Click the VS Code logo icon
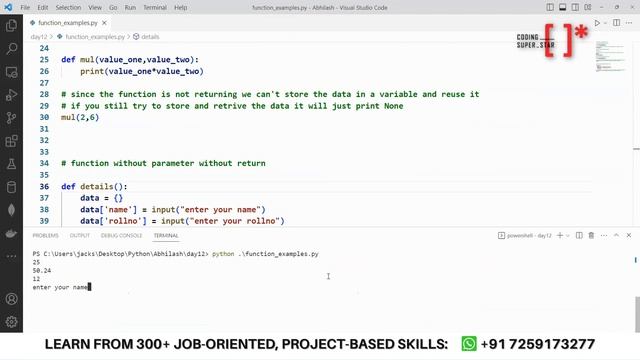 click(8, 7)
